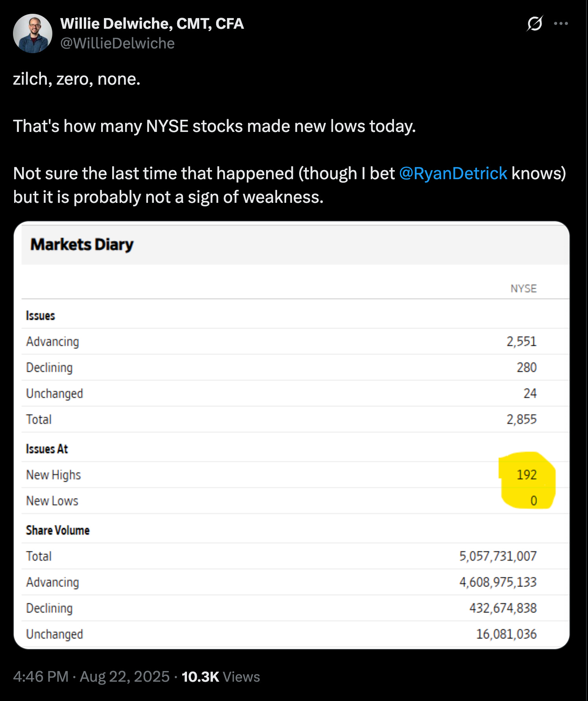The width and height of the screenshot is (588, 701).
Task: Click the Grok slash-circle icon
Action: point(534,24)
